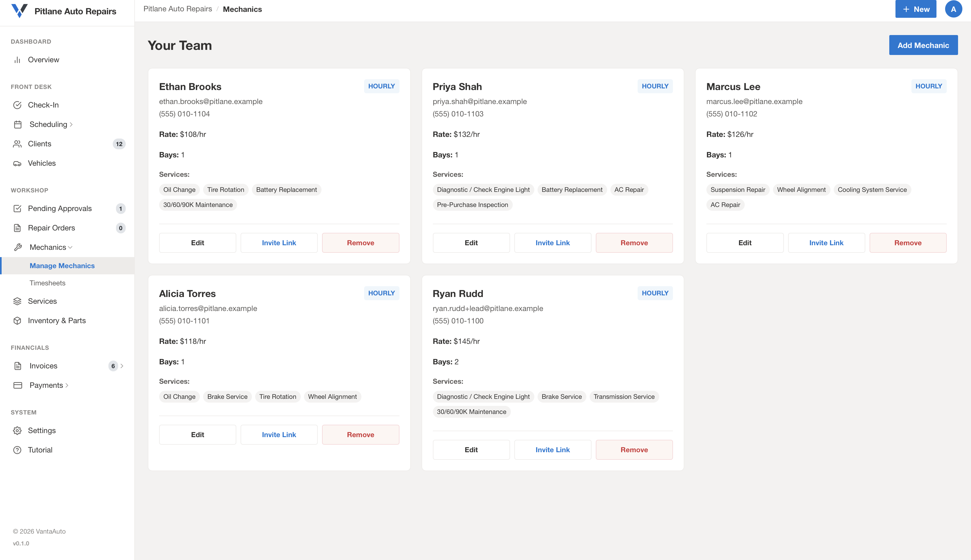Click the Invoices file icon
This screenshot has height=560, width=971.
pyautogui.click(x=18, y=366)
